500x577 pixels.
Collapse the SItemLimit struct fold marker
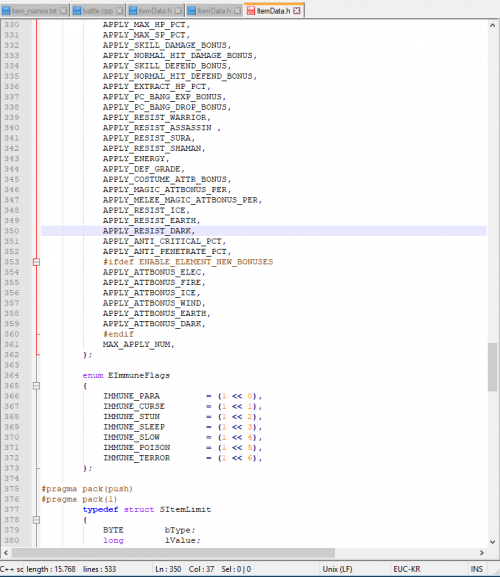[36, 520]
